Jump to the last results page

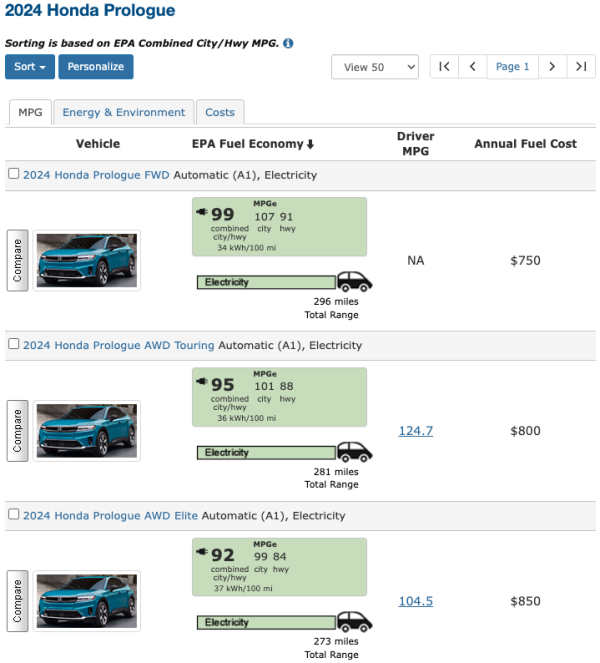point(581,67)
